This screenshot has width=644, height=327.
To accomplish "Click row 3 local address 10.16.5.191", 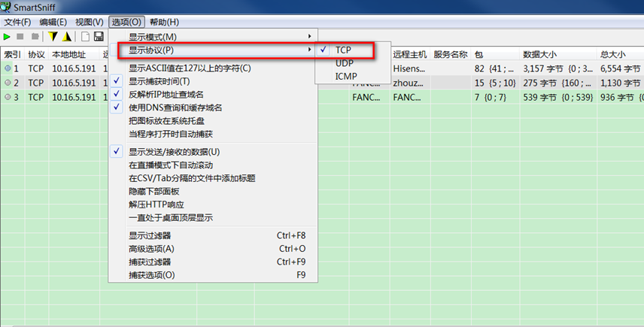I will [x=74, y=97].
